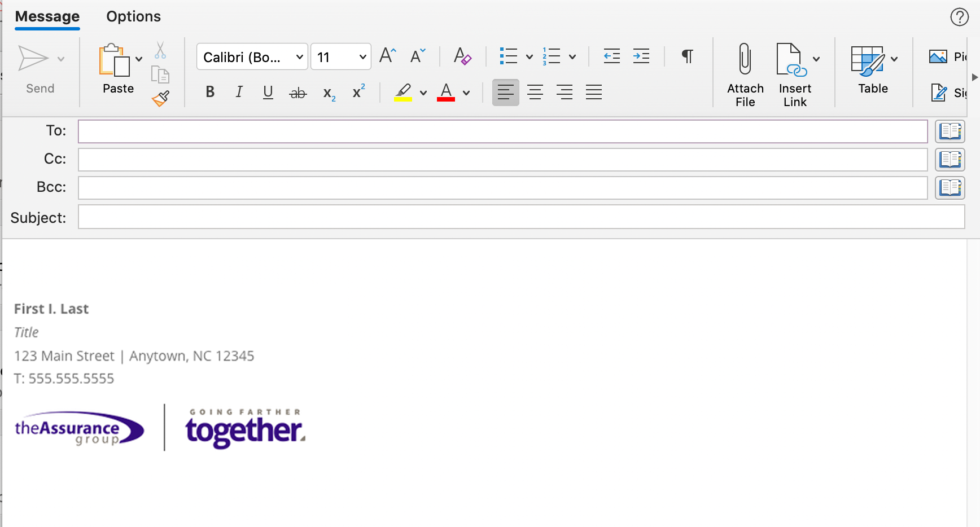This screenshot has width=980, height=527.
Task: Open address book for Bcc field
Action: click(x=950, y=188)
